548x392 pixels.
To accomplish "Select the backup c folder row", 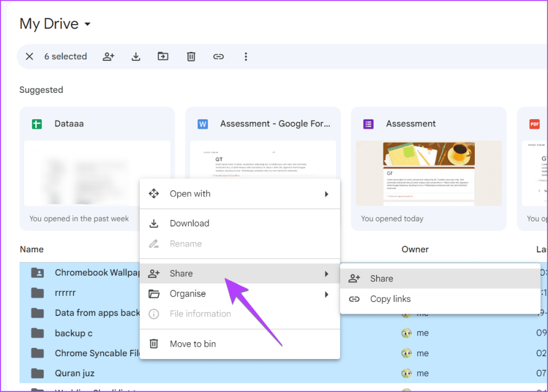I will tap(74, 333).
